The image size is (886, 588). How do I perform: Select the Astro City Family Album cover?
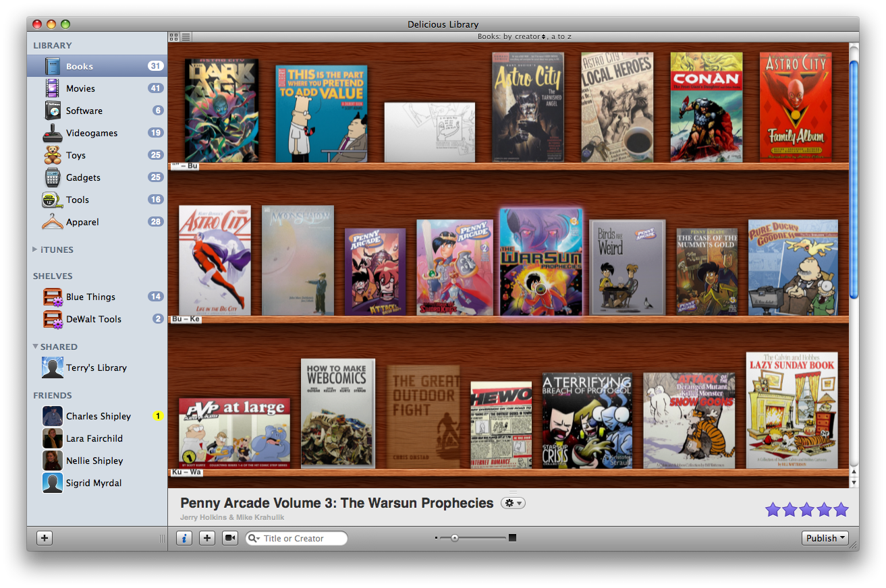click(796, 108)
